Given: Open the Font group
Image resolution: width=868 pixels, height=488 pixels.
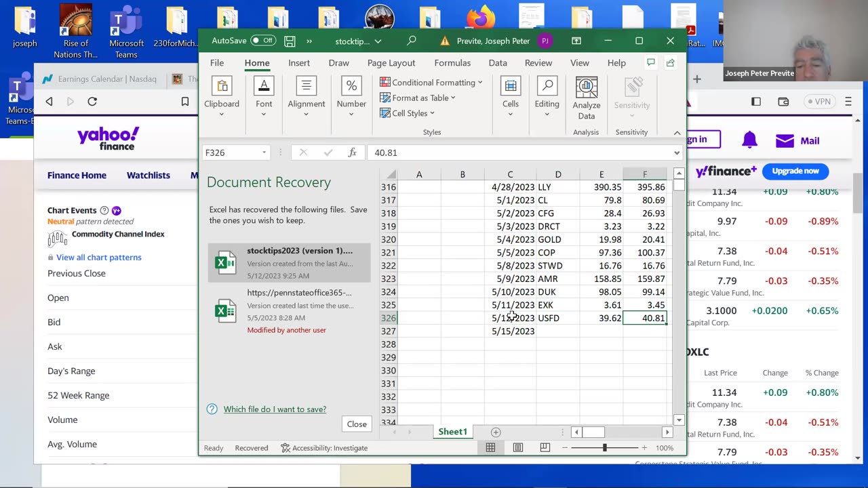Looking at the screenshot, I should pyautogui.click(x=264, y=96).
